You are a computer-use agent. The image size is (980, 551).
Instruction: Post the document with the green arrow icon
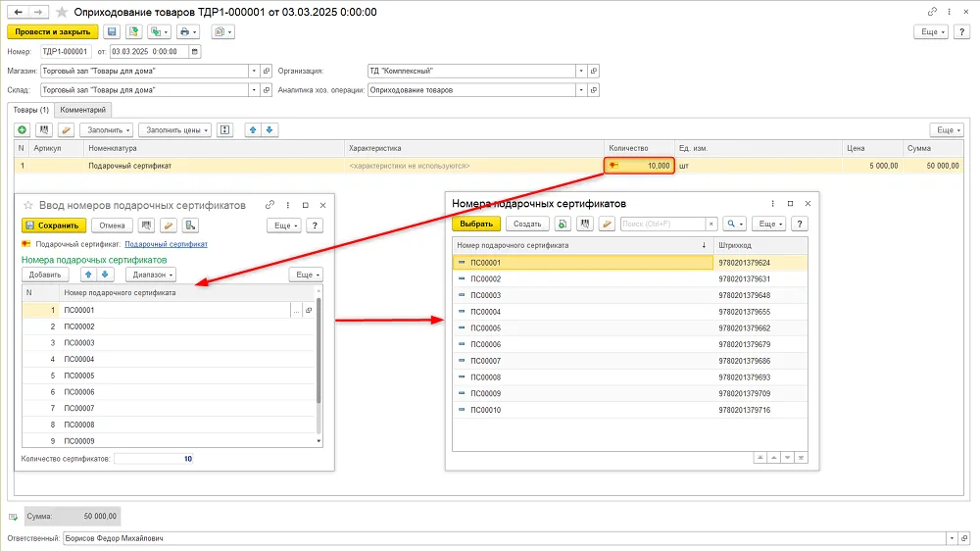click(133, 32)
